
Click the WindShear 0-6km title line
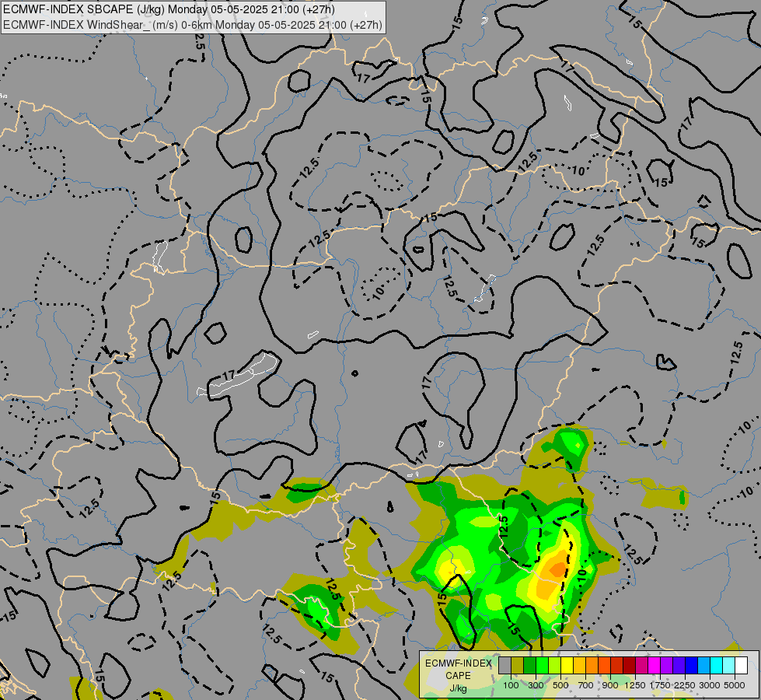click(192, 25)
